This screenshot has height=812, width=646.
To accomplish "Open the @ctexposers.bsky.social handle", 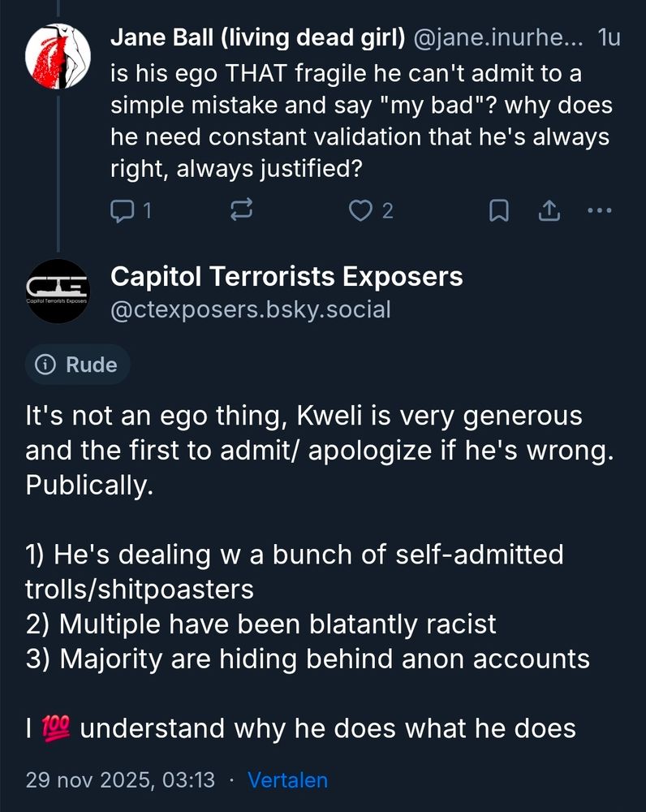I will (250, 309).
